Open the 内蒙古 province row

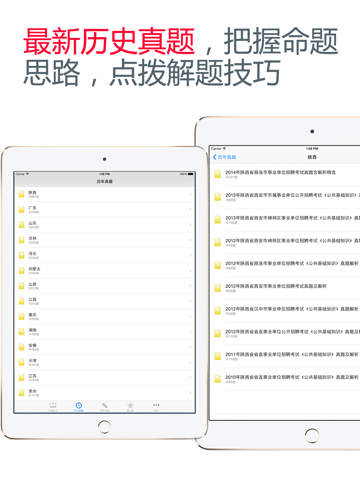(x=104, y=271)
